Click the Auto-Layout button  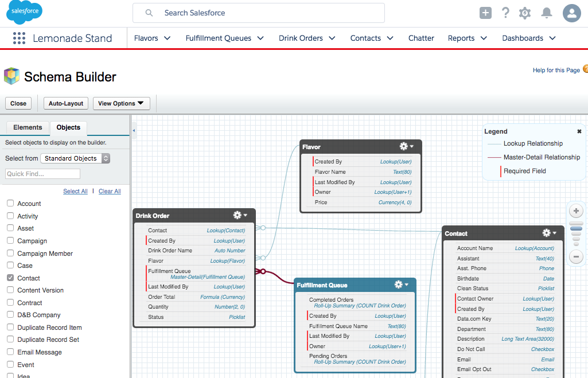coord(66,104)
